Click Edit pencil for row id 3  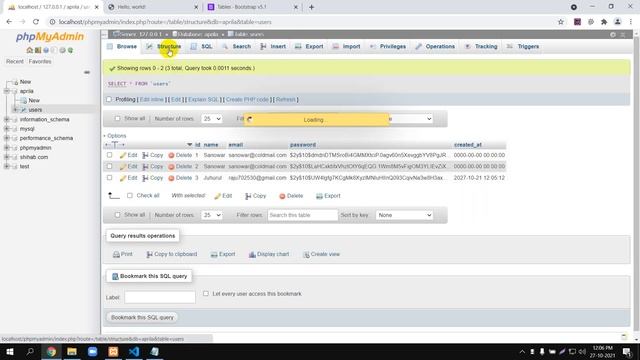click(x=128, y=178)
